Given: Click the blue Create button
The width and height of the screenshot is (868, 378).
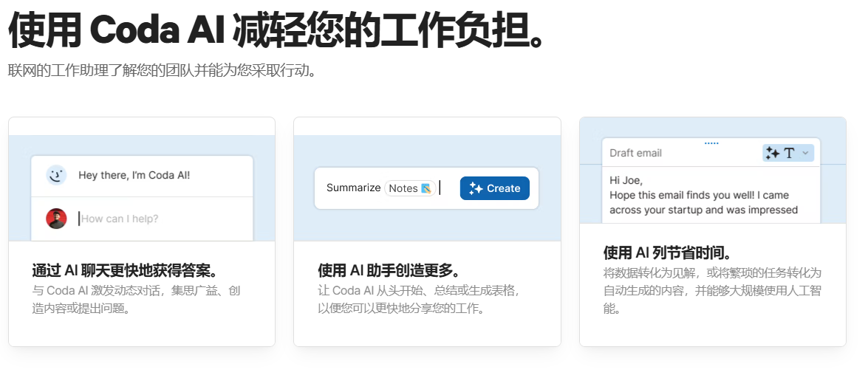Looking at the screenshot, I should pyautogui.click(x=494, y=188).
